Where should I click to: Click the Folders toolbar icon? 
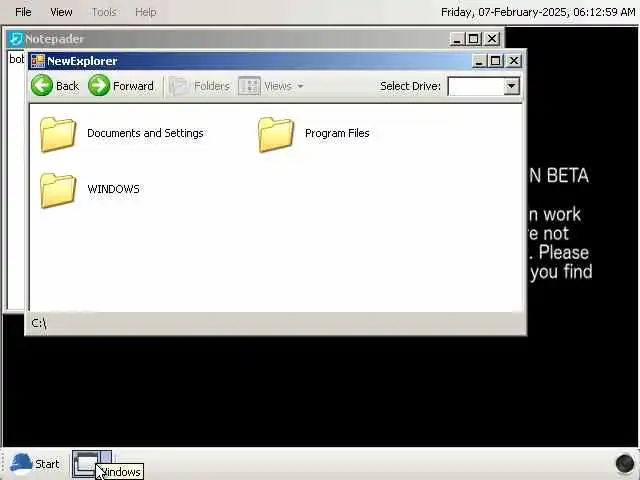pyautogui.click(x=179, y=86)
